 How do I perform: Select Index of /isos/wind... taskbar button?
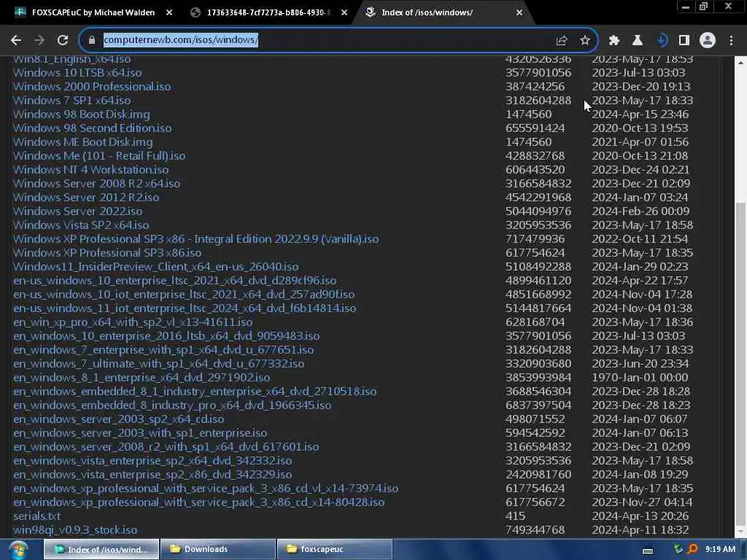click(x=101, y=549)
